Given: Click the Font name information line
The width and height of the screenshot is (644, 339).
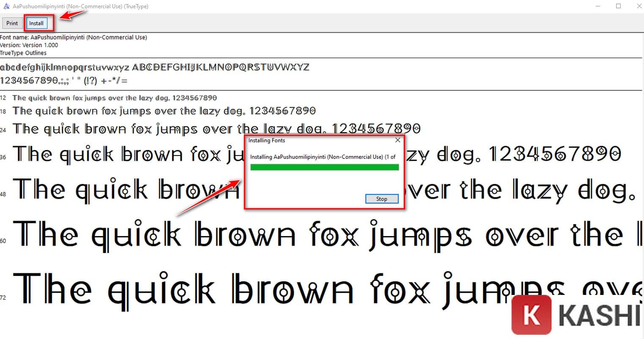Looking at the screenshot, I should 74,37.
